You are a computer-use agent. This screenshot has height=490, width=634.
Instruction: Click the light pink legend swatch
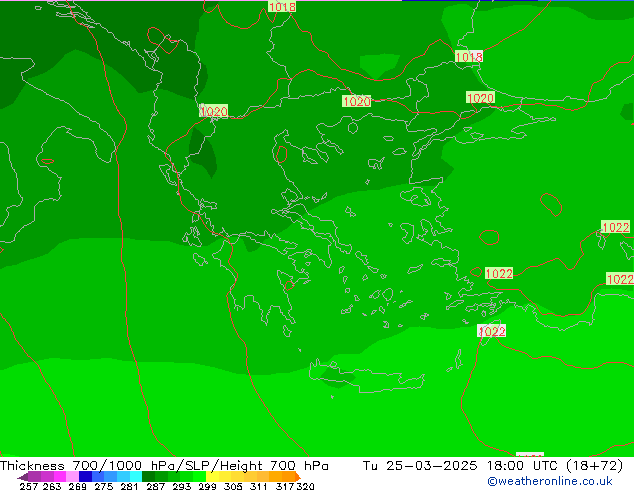[x=72, y=476]
